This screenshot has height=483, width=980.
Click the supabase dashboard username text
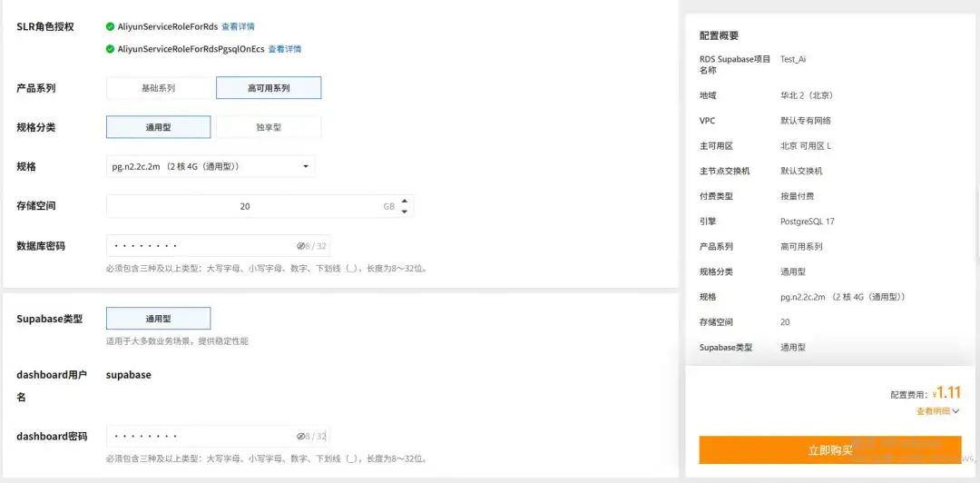[x=128, y=375]
